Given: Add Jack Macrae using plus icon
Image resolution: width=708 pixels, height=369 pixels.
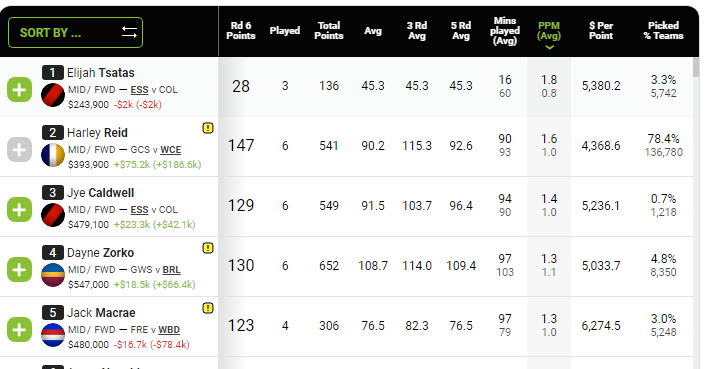Looking at the screenshot, I should 19,330.
